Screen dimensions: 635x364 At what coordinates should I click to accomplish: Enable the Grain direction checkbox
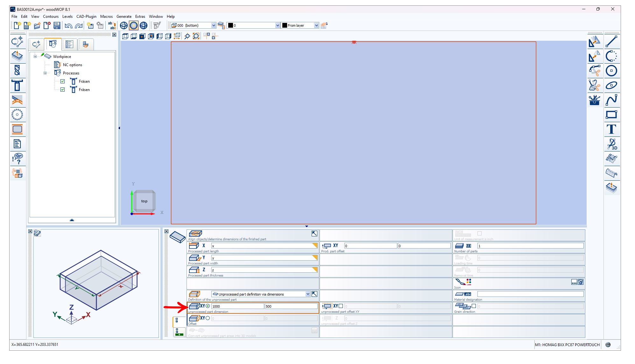pos(474,306)
